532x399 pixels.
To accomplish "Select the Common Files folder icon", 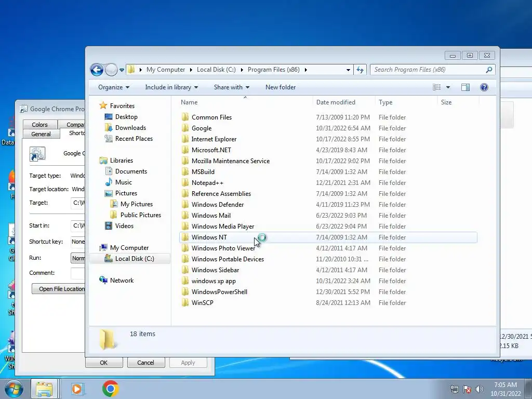I will pyautogui.click(x=185, y=117).
